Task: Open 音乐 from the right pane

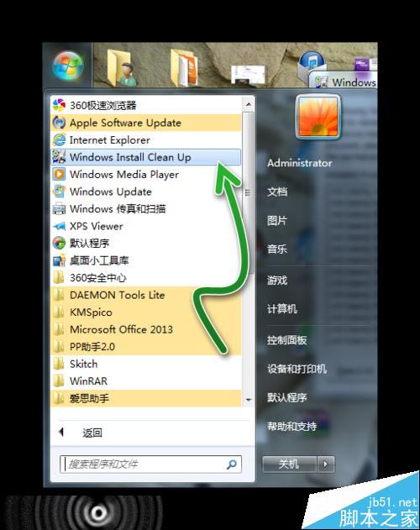Action: (x=277, y=249)
